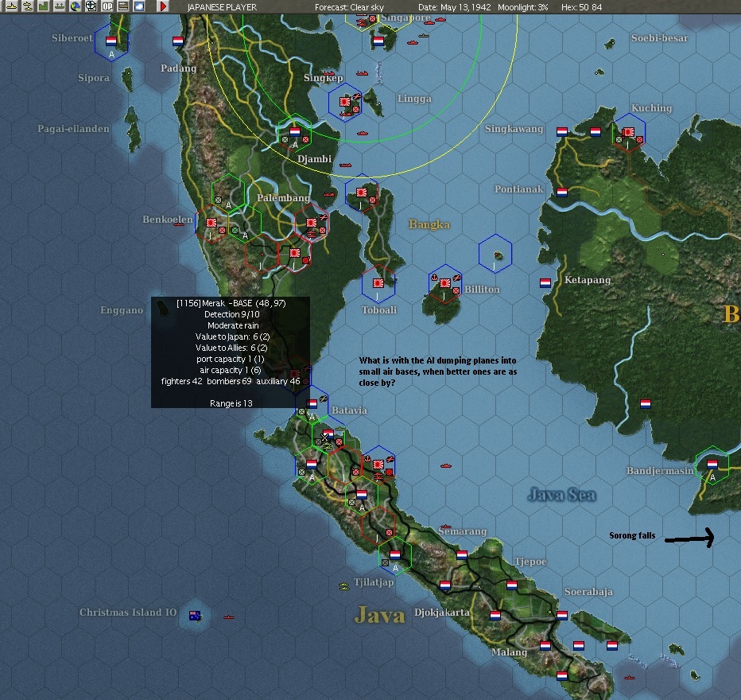Image resolution: width=741 pixels, height=700 pixels.
Task: Select the Dutch flag base at Bandjermasin
Action: tap(712, 464)
